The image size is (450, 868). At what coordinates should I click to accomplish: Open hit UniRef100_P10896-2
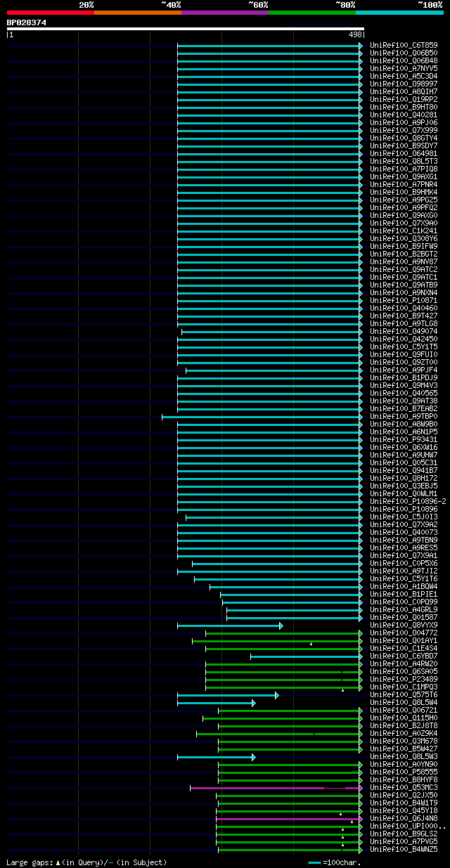[x=408, y=501]
